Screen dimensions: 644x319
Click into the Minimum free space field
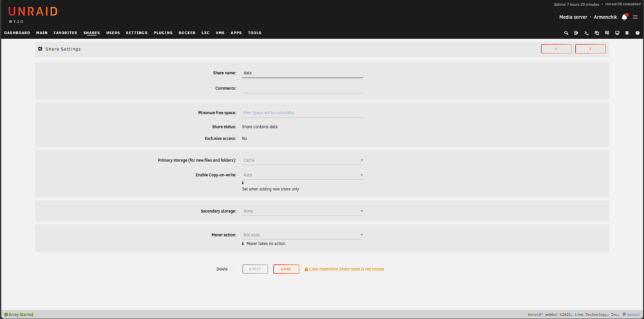coord(303,113)
